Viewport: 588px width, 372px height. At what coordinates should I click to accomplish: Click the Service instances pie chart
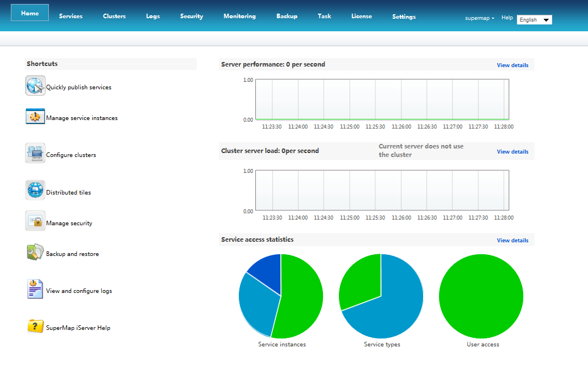(281, 296)
